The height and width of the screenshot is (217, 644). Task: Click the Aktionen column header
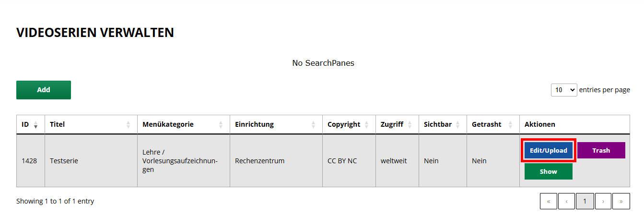pyautogui.click(x=540, y=124)
